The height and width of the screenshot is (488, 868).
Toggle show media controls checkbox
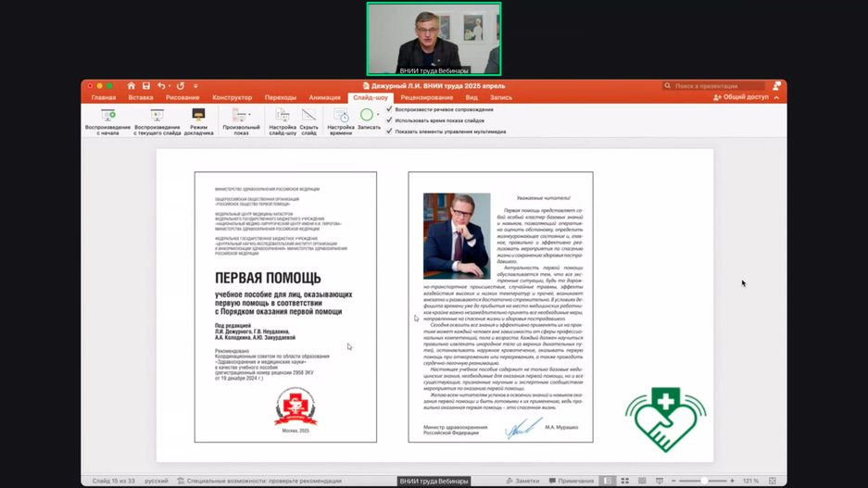pyautogui.click(x=390, y=131)
